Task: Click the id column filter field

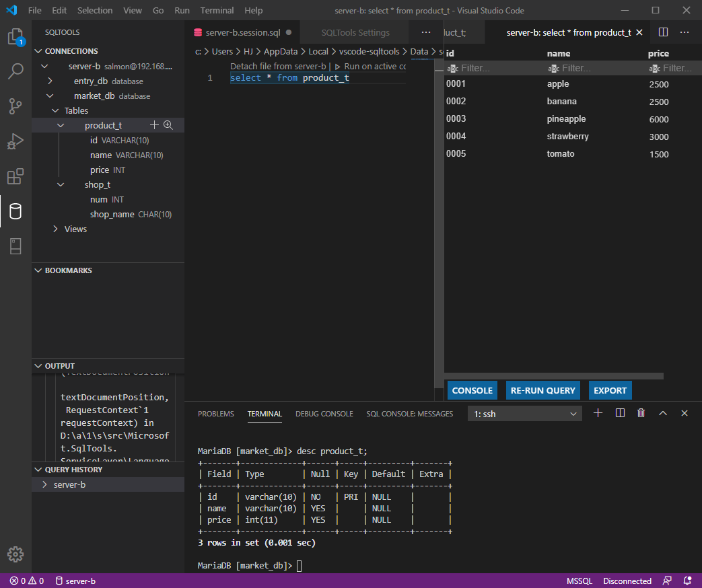Action: pyautogui.click(x=494, y=68)
